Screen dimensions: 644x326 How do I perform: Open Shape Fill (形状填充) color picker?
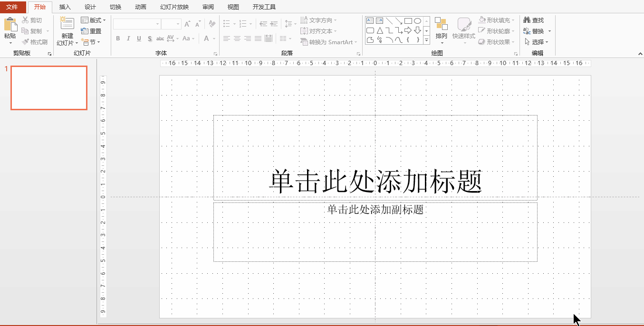click(496, 20)
